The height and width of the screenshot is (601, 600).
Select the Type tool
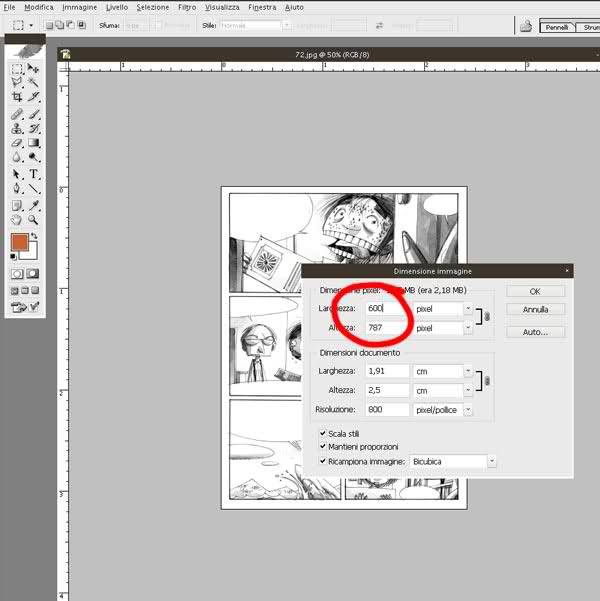tap(33, 174)
